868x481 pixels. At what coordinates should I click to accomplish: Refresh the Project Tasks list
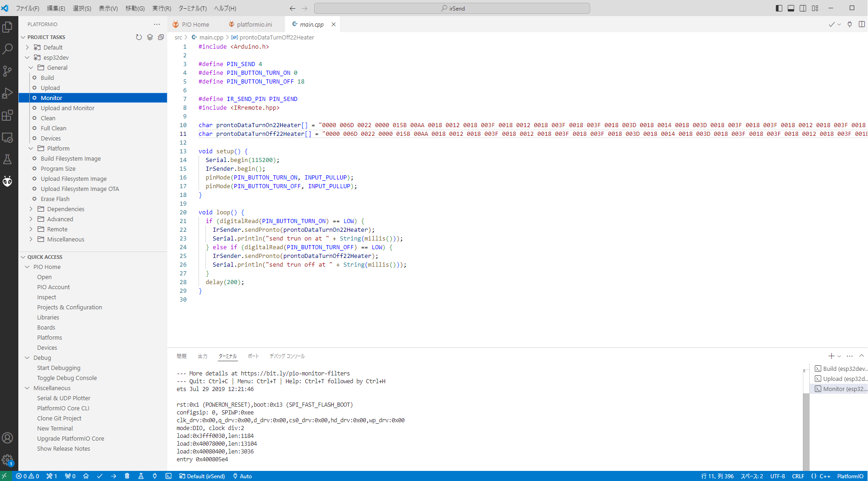(138, 37)
